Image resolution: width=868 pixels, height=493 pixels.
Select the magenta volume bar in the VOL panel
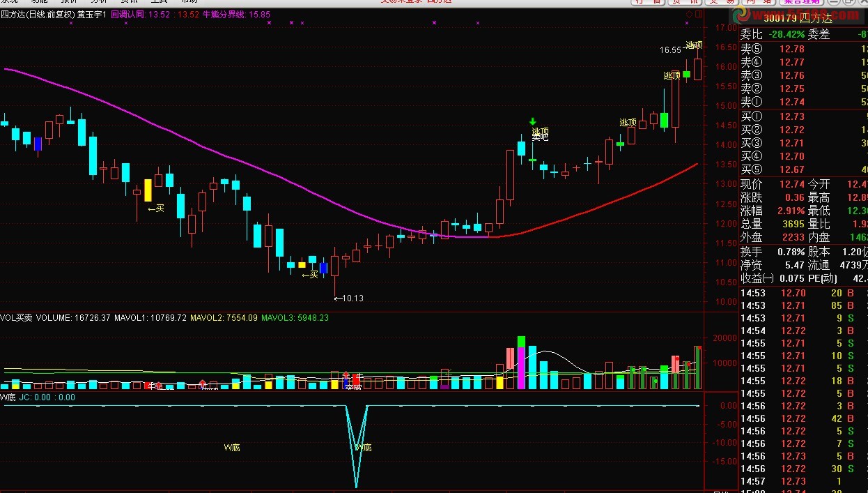click(521, 367)
